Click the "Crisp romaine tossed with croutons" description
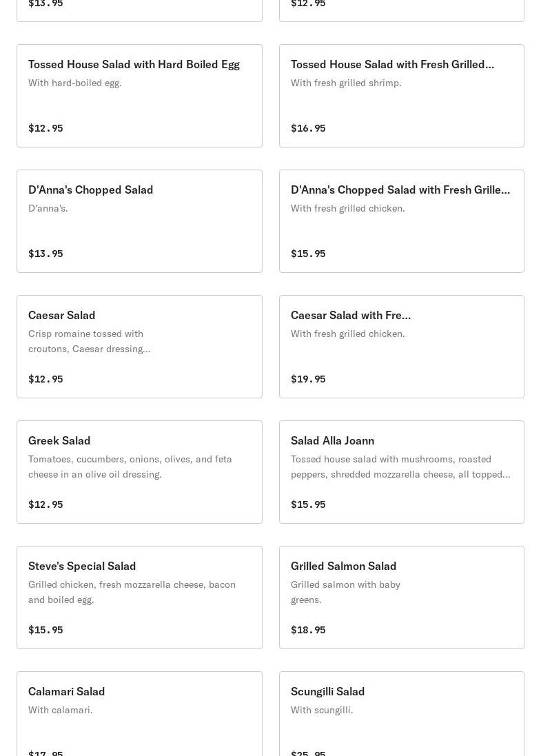The width and height of the screenshot is (541, 756). pyautogui.click(x=89, y=341)
